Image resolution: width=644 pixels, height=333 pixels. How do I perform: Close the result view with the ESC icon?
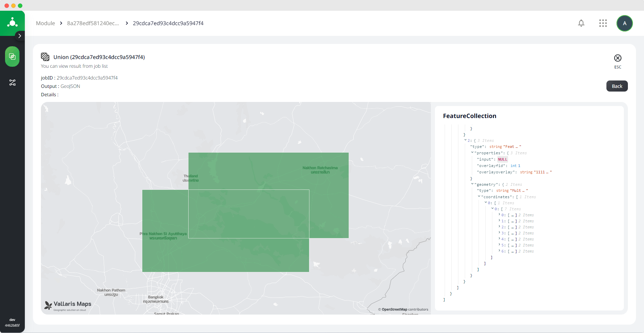618,58
